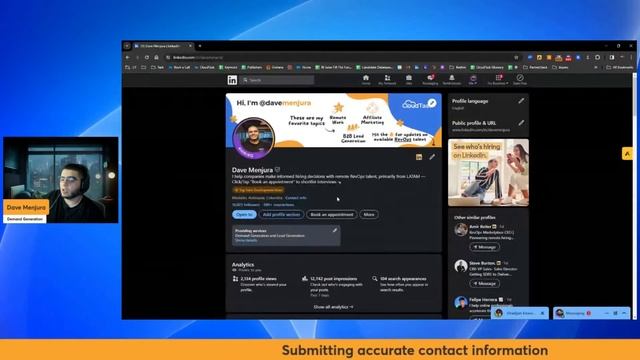
Task: Open the Sales Nav compass icon
Action: [x=520, y=80]
